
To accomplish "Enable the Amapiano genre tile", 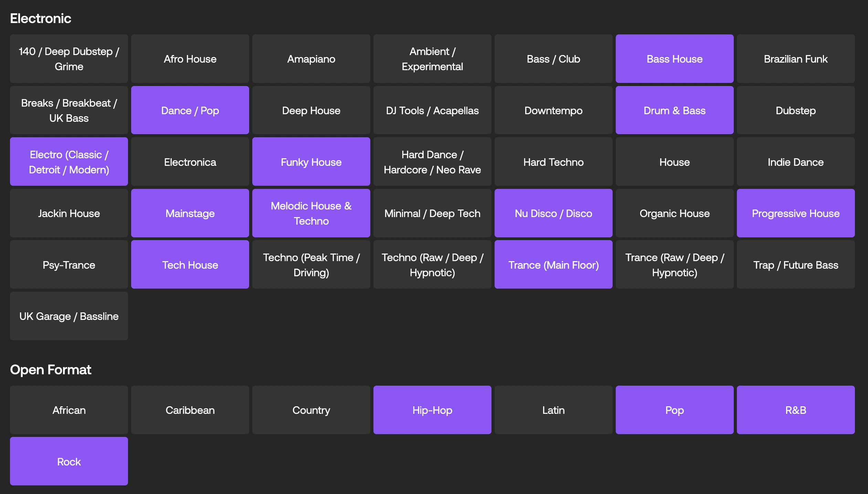I will [311, 59].
